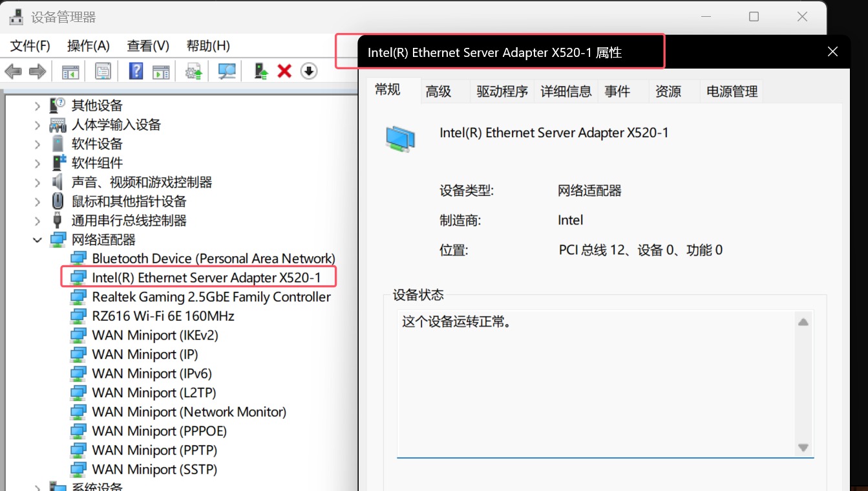Open the 查看(V) menu
Image resolution: width=868 pixels, height=491 pixels.
pos(148,46)
